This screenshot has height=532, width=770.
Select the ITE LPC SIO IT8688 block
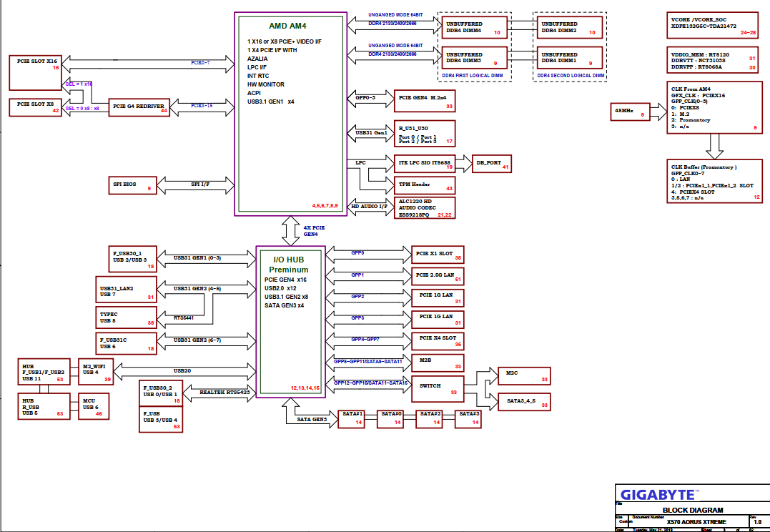tap(425, 164)
